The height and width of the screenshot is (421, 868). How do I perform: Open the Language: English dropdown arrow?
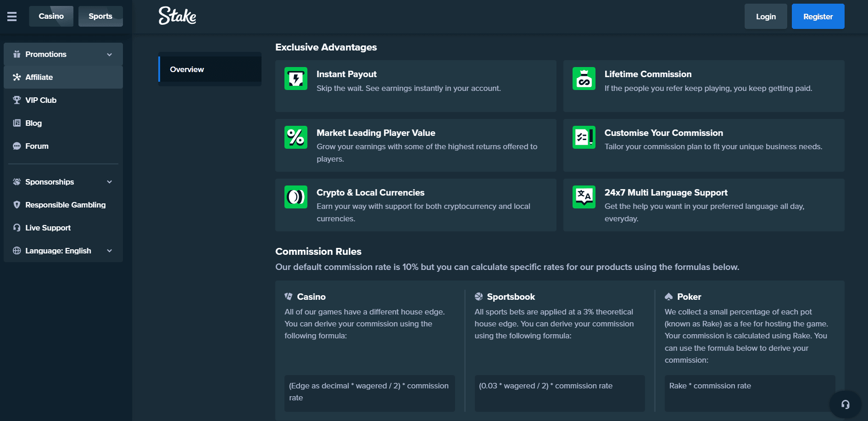pyautogui.click(x=110, y=251)
